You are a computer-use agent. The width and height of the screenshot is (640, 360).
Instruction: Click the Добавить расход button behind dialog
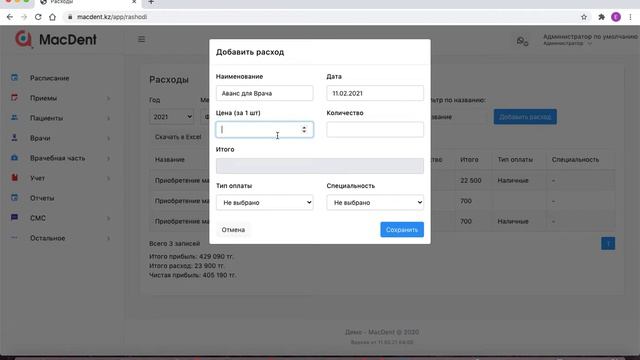525,117
